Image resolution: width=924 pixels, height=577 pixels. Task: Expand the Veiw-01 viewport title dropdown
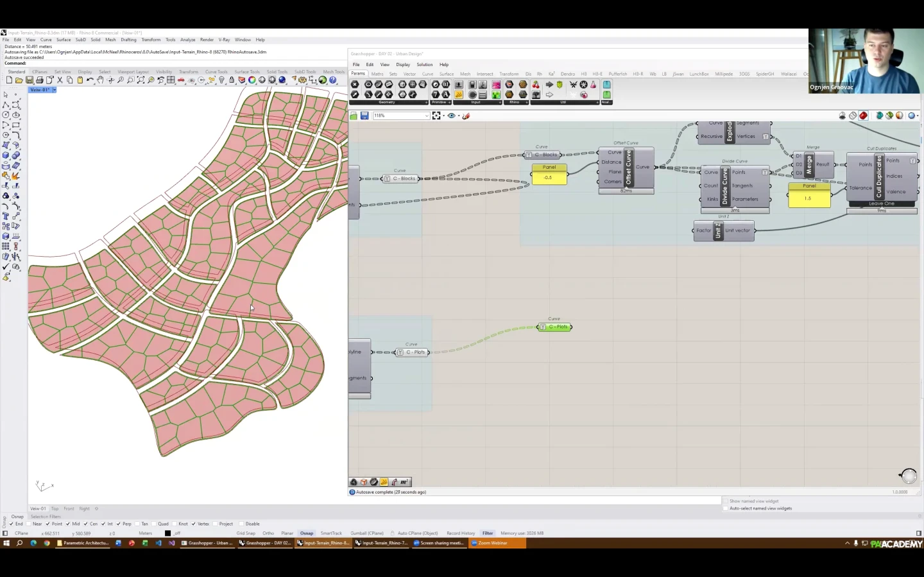pyautogui.click(x=55, y=90)
